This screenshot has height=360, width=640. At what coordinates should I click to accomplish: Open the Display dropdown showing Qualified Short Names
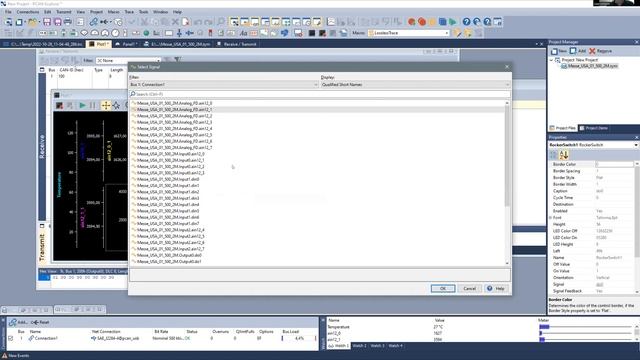pos(415,84)
